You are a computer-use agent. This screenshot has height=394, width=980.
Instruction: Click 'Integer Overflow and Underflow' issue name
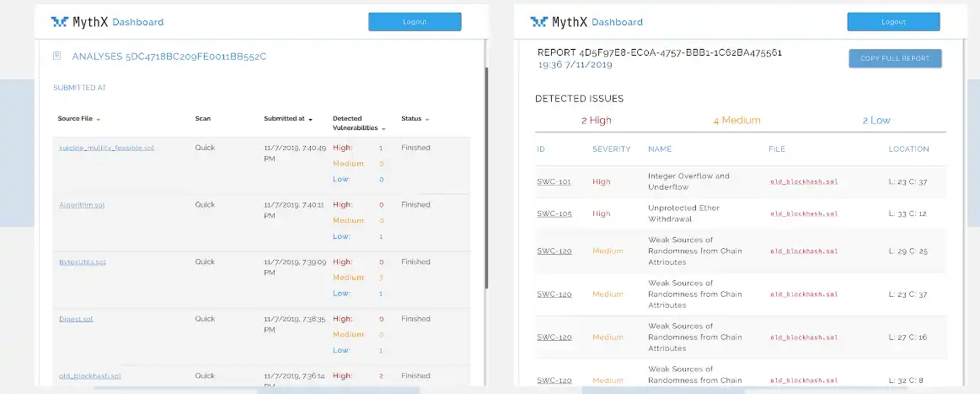coord(688,181)
